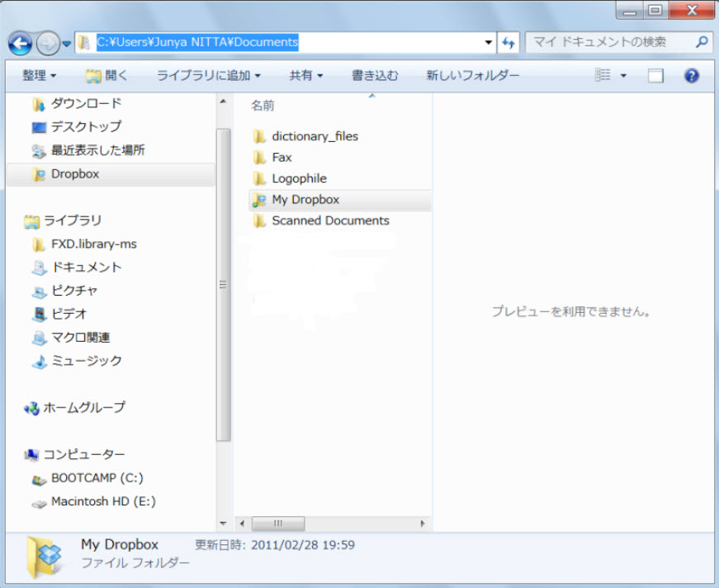Screen dimensions: 719x588
Task: Click the change view icon in toolbar
Action: coord(603,75)
